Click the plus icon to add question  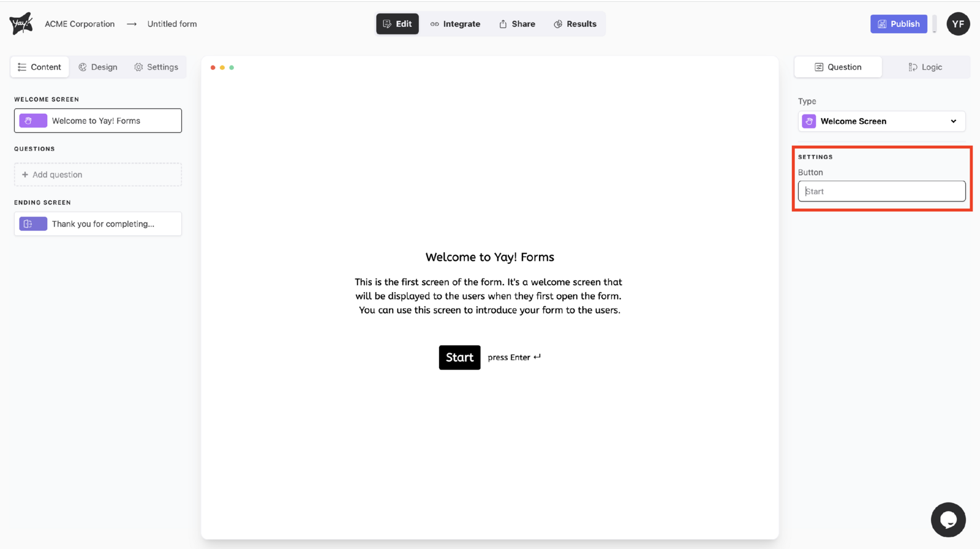pos(25,175)
